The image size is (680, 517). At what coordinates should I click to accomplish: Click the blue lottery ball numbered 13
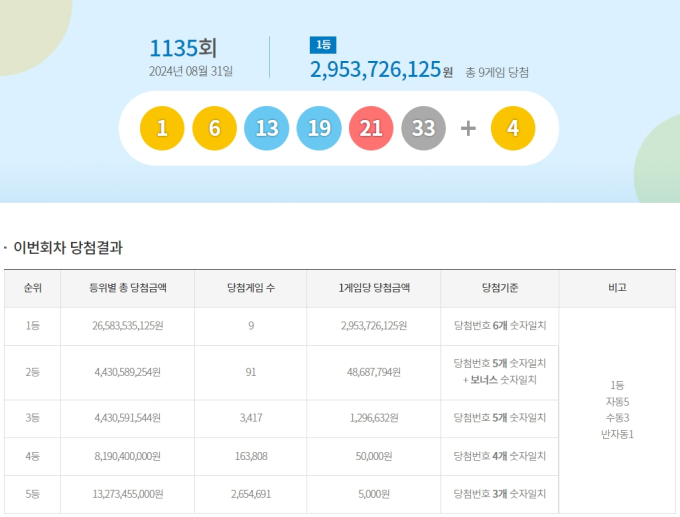pyautogui.click(x=267, y=128)
